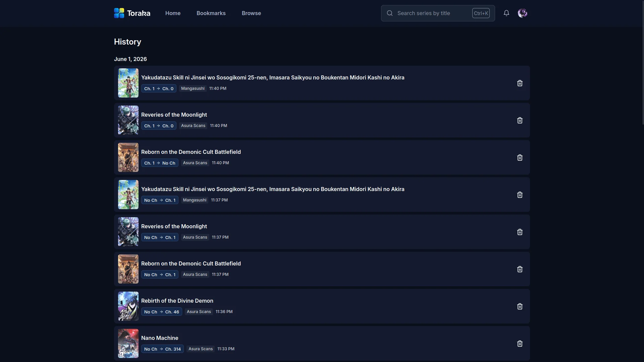This screenshot has height=362, width=644.
Task: Open the Yakudatazu title from 11:40 PM
Action: point(273,77)
